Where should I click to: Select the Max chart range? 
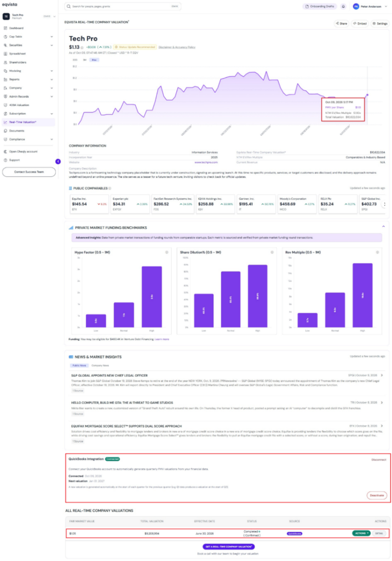pos(94,60)
